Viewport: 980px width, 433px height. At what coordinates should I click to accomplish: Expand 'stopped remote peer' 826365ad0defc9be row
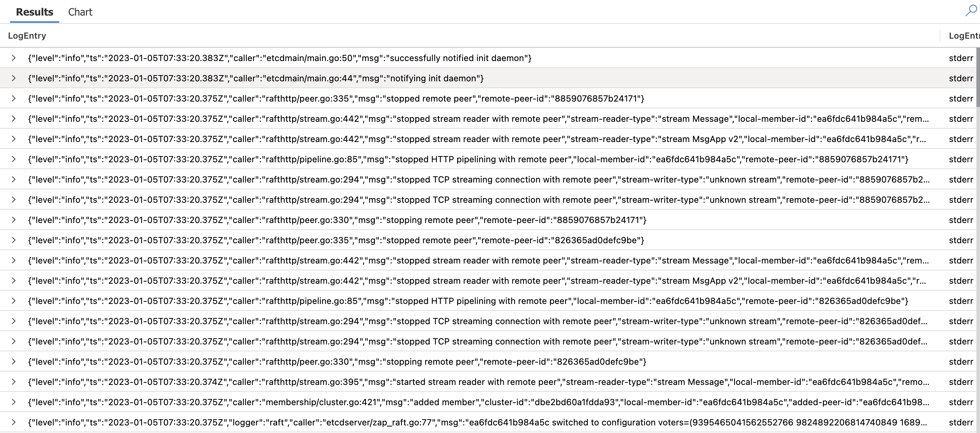click(14, 240)
